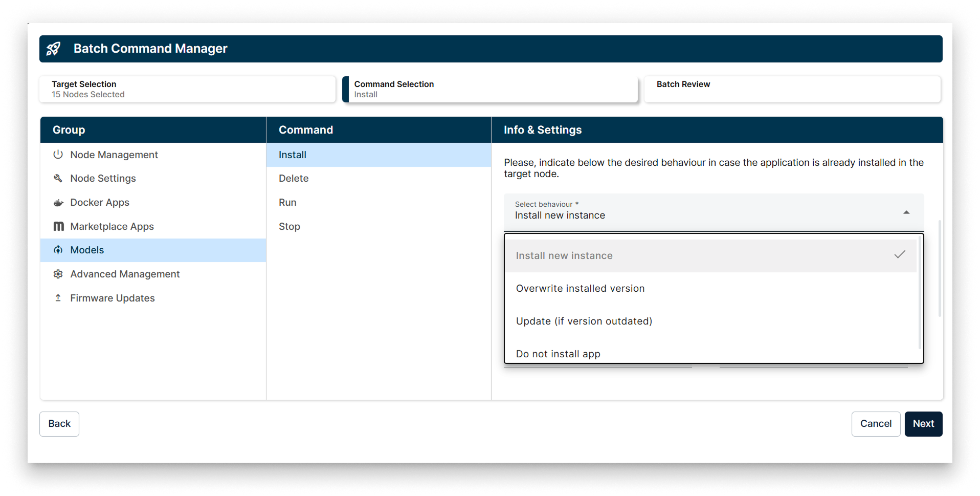Open the Target Selection step
This screenshot has height=496, width=980.
(x=187, y=89)
